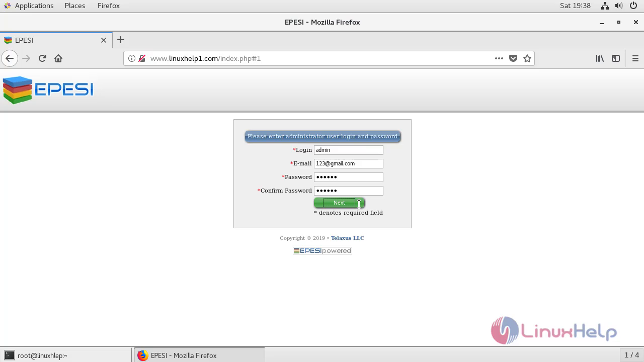Open page actions three-dot menu

499,58
